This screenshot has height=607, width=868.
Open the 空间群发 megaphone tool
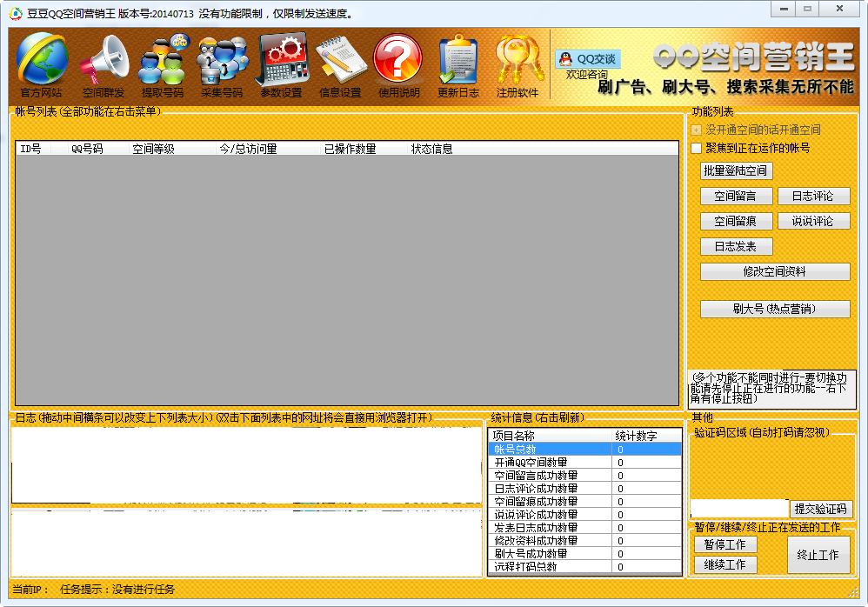tap(104, 65)
